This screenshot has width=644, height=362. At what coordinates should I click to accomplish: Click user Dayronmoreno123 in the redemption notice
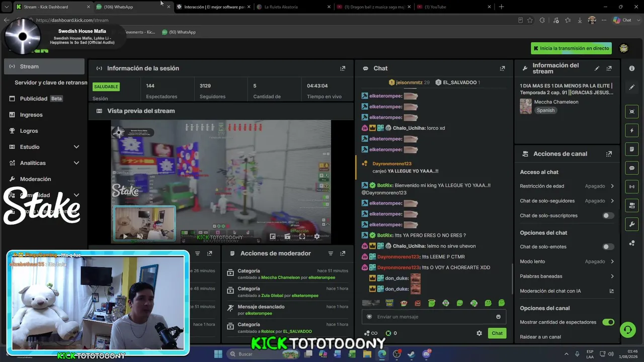pyautogui.click(x=392, y=164)
